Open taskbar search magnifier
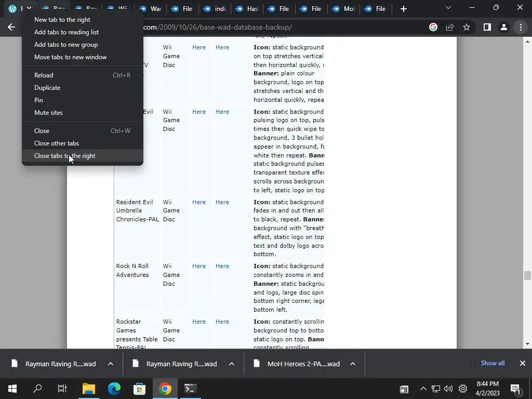The height and width of the screenshot is (399, 532). coord(37,389)
